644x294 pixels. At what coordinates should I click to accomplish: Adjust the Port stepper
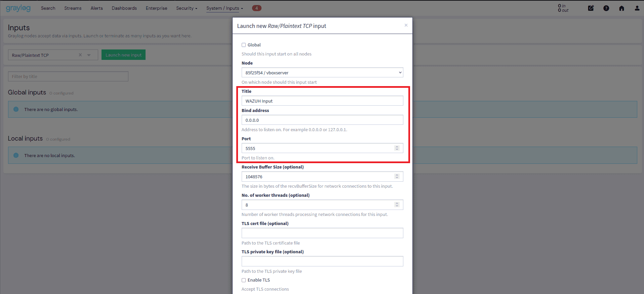click(x=397, y=148)
